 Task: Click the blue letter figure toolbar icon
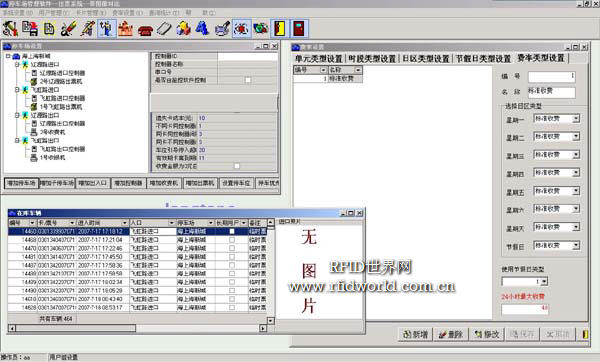202,29
